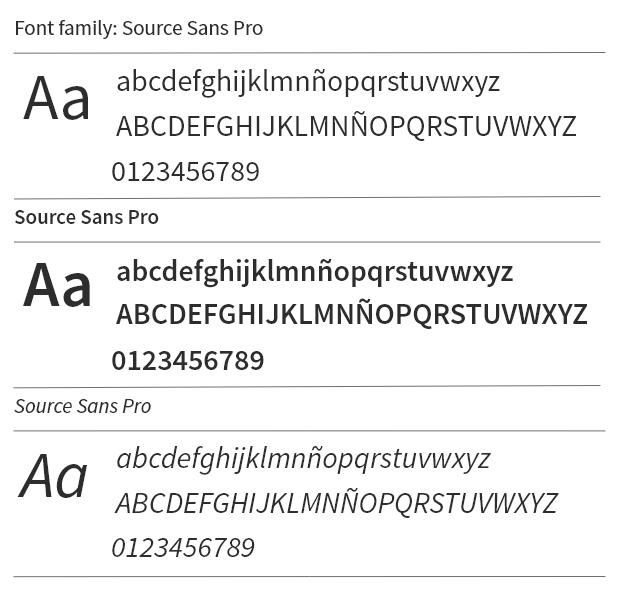627x599 pixels.
Task: Select the bold uppercase alphabet line
Action: [x=351, y=313]
